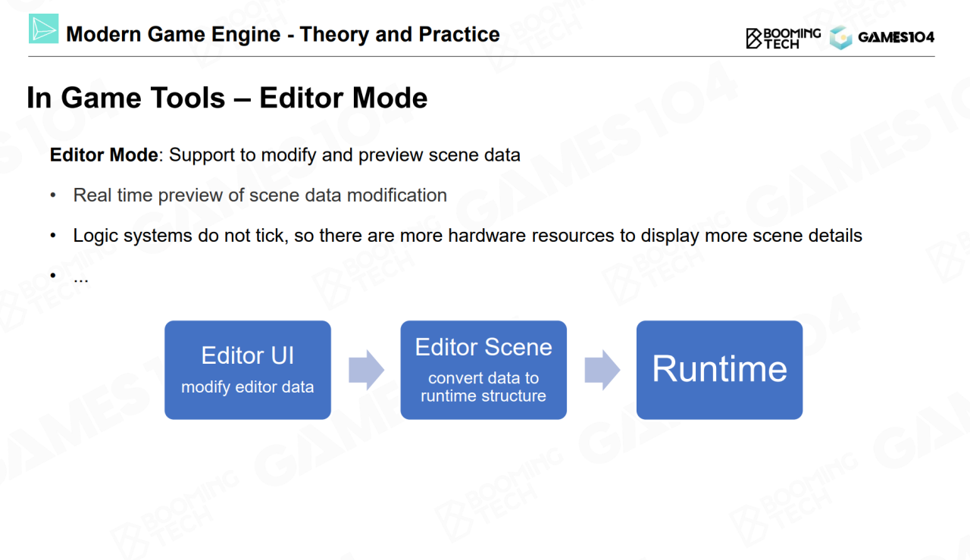
Task: Click arrow between Editor UI and Editor Scene
Action: [x=366, y=370]
